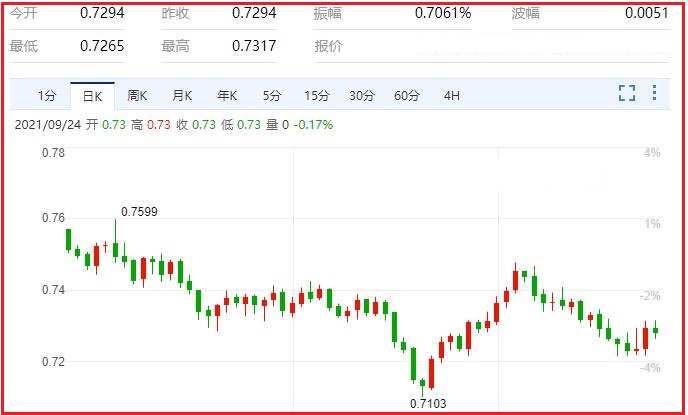The height and width of the screenshot is (415, 688).
Task: Click the 最高 value 0.7317
Action: (254, 46)
